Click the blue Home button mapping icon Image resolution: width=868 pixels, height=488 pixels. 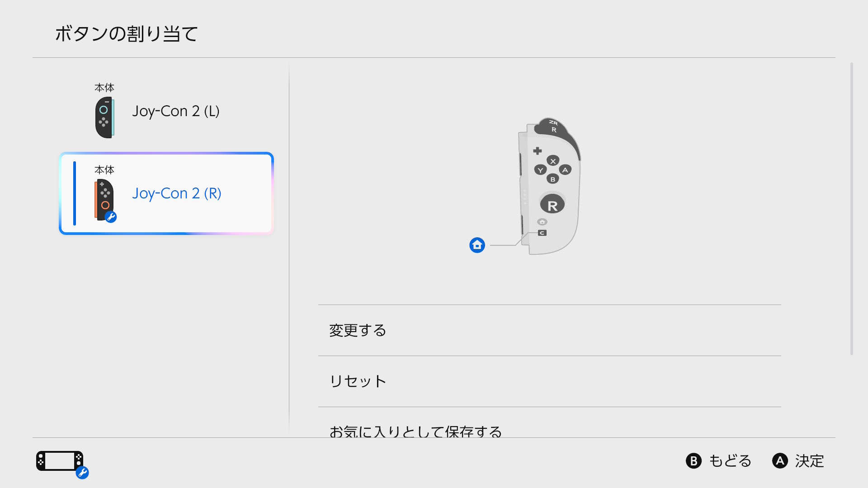point(477,245)
